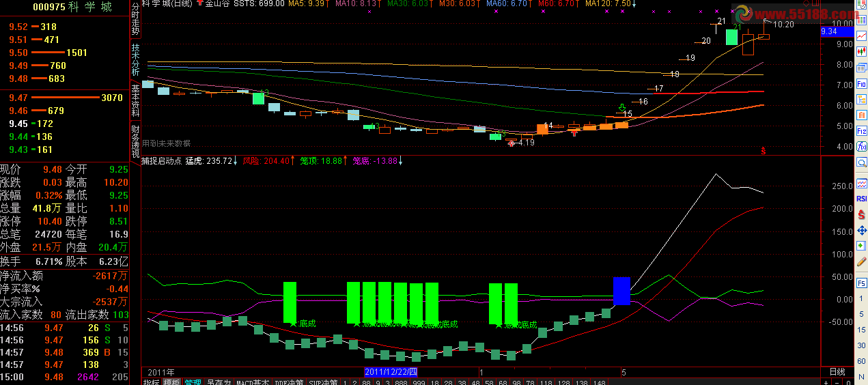868x385 pixels.
Task: Switch to 60-minute period in right toolbar
Action: [862, 360]
